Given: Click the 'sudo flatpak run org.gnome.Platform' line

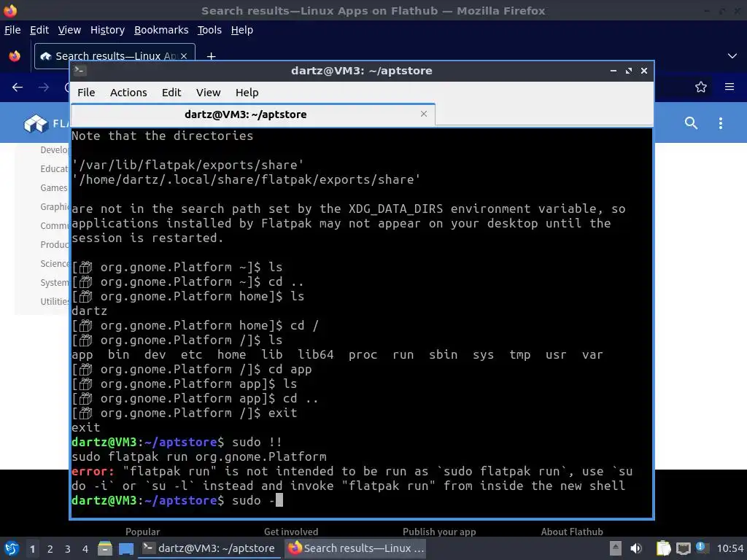Looking at the screenshot, I should pyautogui.click(x=199, y=456).
